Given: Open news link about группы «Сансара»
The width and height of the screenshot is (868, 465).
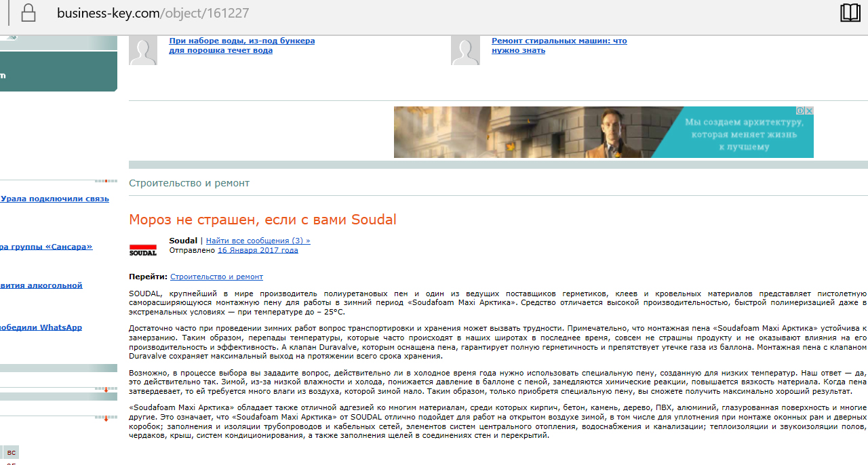Looking at the screenshot, I should coord(46,246).
